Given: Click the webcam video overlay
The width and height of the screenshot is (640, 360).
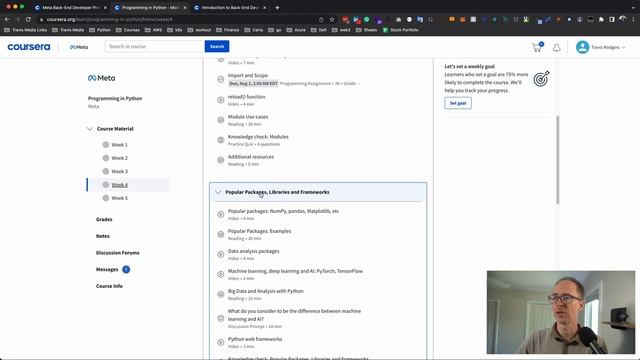Looking at the screenshot, I should [561, 312].
